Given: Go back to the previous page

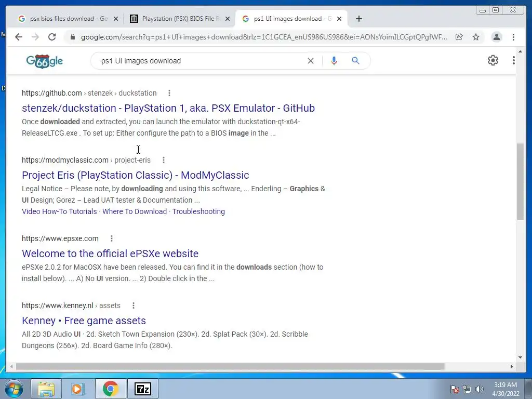Looking at the screenshot, I should tap(19, 37).
